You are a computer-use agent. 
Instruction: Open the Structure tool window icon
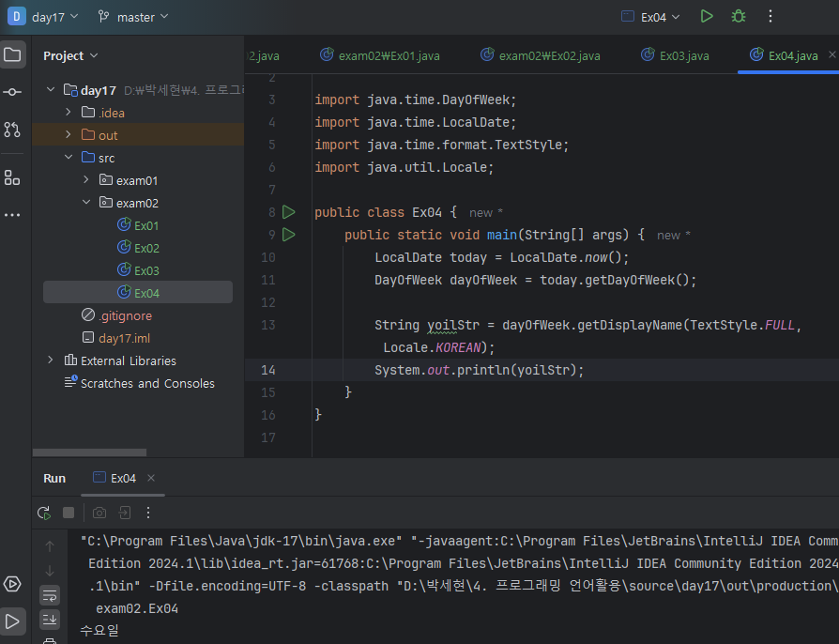12,177
